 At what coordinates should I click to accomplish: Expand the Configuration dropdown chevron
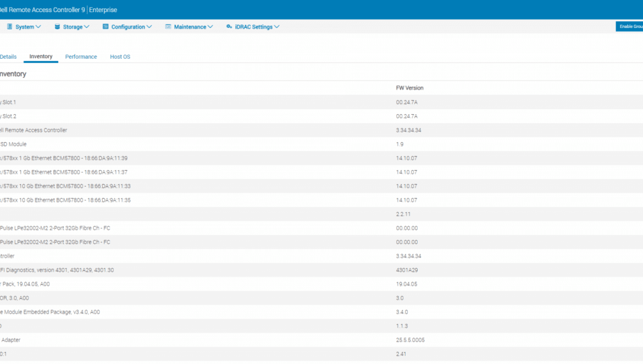(x=149, y=27)
